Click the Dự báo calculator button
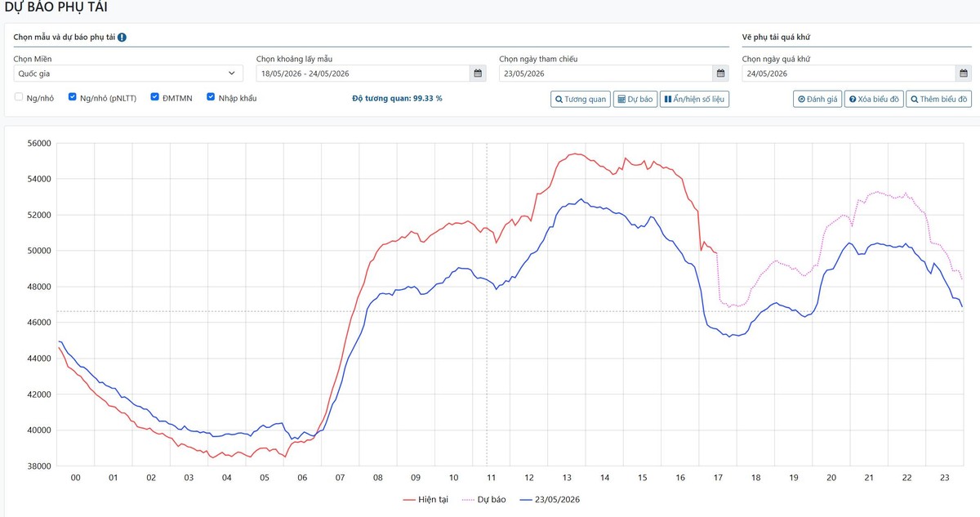 pyautogui.click(x=635, y=99)
